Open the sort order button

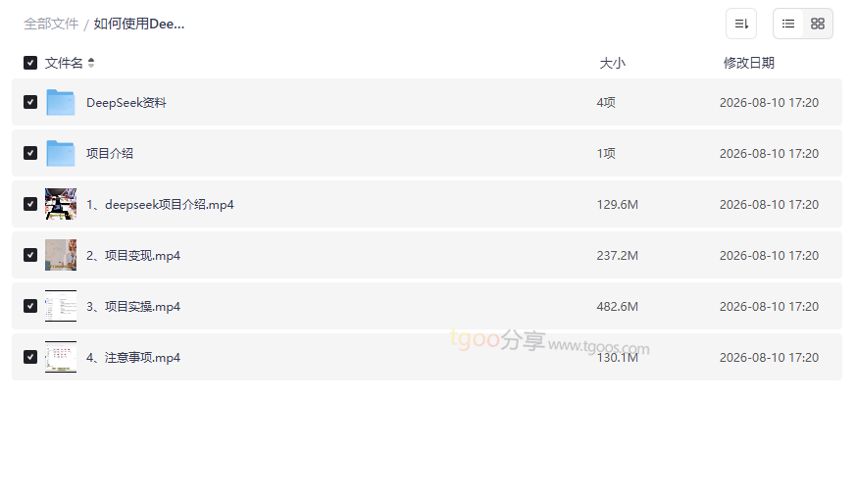click(740, 24)
